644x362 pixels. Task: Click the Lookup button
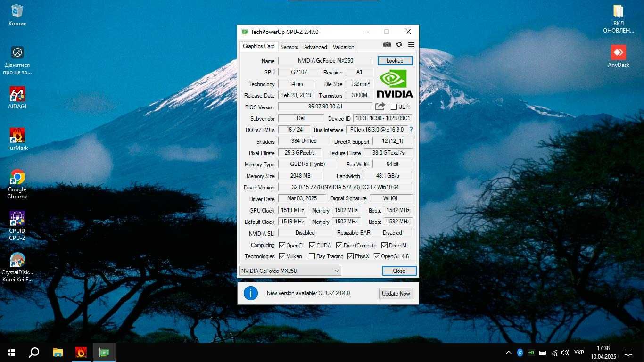coord(395,61)
